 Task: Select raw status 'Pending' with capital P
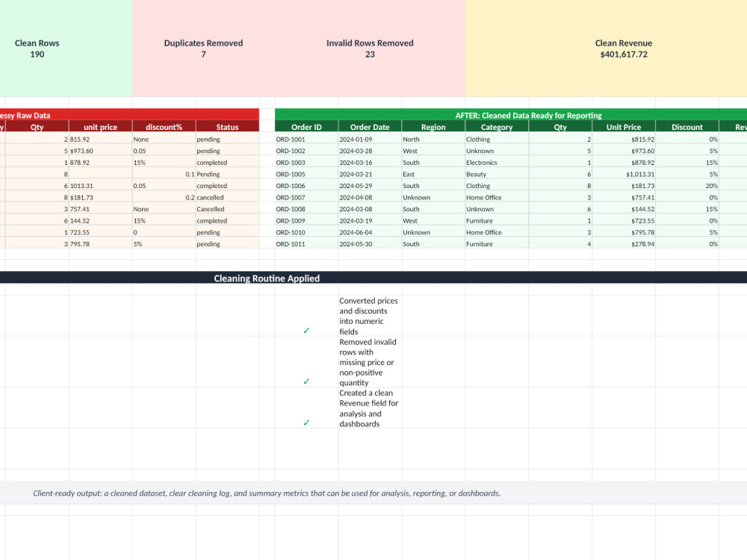(227, 174)
